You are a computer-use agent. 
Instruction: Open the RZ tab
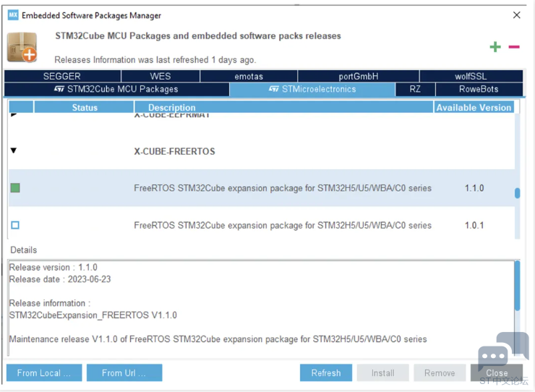point(415,90)
